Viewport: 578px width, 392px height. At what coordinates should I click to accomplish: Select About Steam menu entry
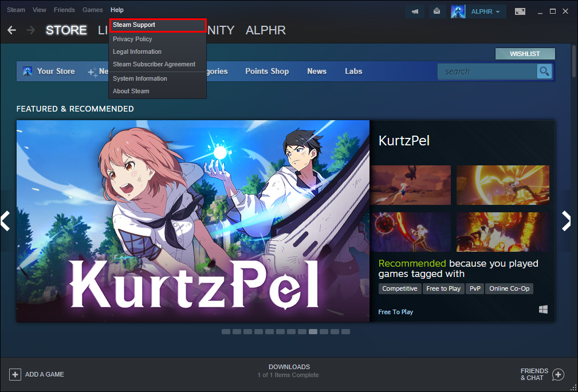[158, 91]
